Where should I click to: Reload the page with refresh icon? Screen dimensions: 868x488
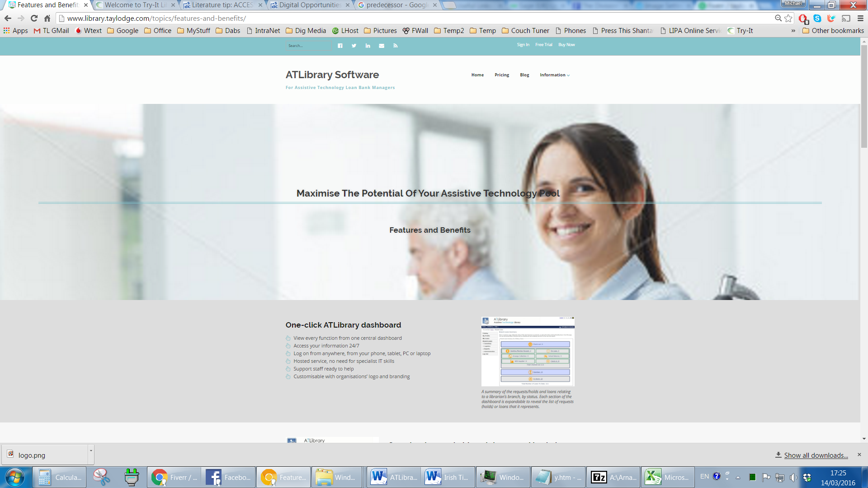34,19
